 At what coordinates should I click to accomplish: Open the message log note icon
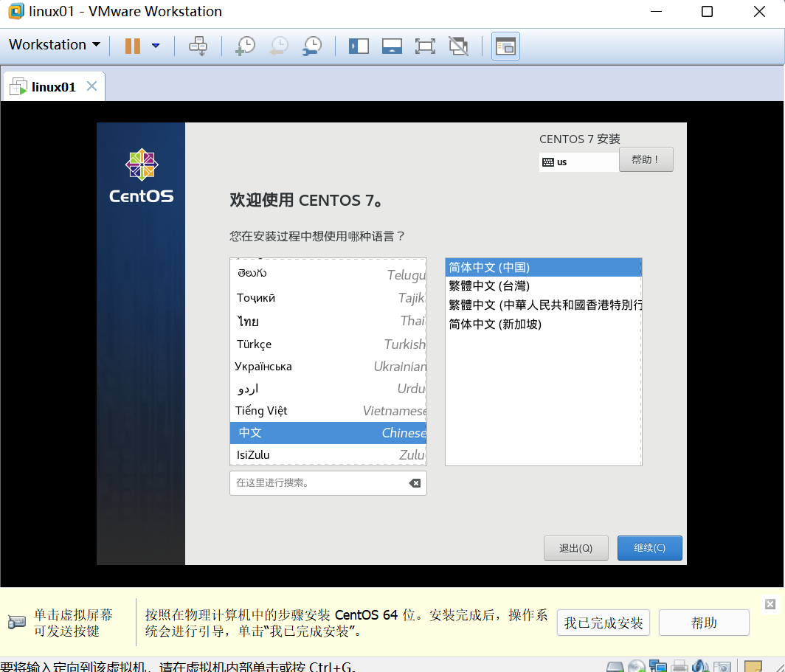753,667
